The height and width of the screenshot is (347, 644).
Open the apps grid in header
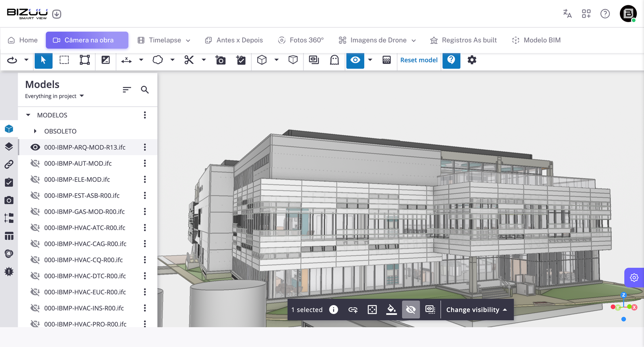(586, 14)
